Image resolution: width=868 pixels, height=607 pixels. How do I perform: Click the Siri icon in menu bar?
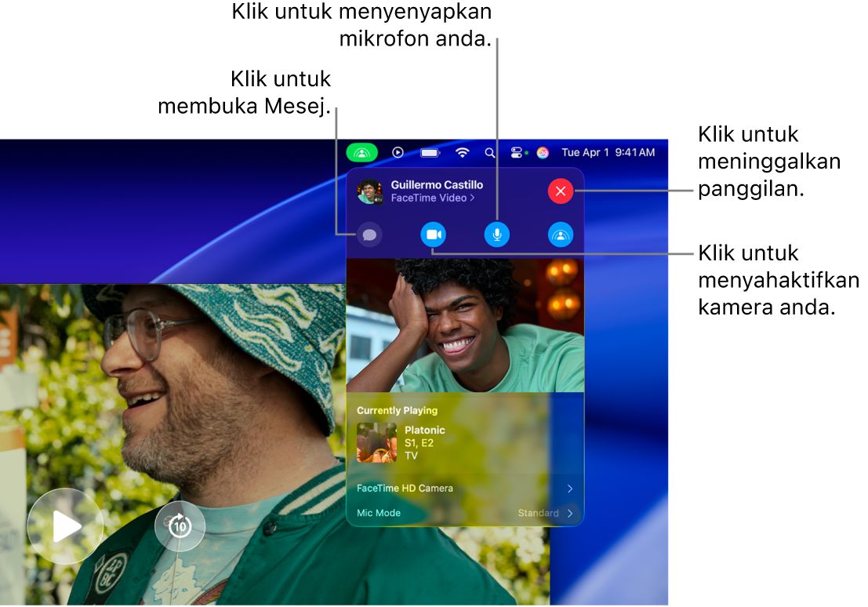tap(543, 152)
